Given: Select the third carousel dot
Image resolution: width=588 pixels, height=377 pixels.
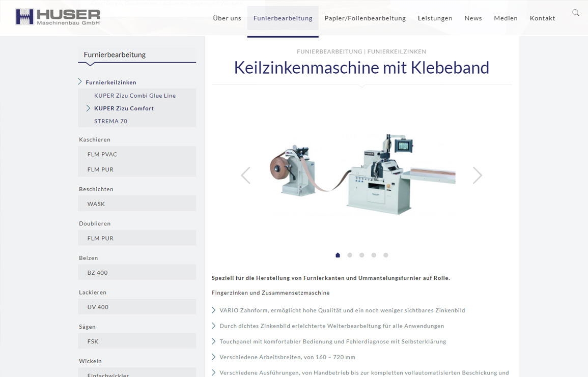Looking at the screenshot, I should (361, 255).
